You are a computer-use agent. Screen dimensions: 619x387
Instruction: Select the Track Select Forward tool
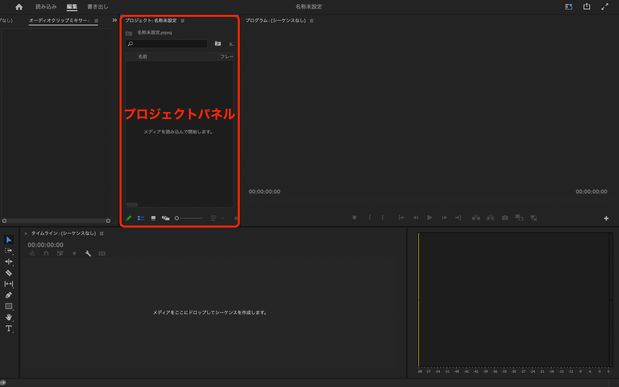[x=9, y=251]
